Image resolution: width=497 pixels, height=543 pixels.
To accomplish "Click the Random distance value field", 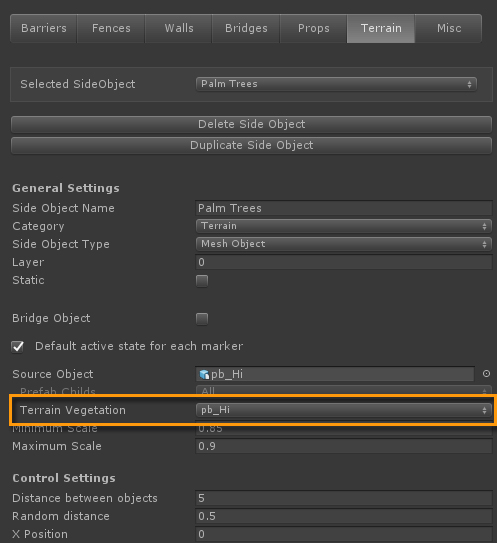I will (344, 516).
